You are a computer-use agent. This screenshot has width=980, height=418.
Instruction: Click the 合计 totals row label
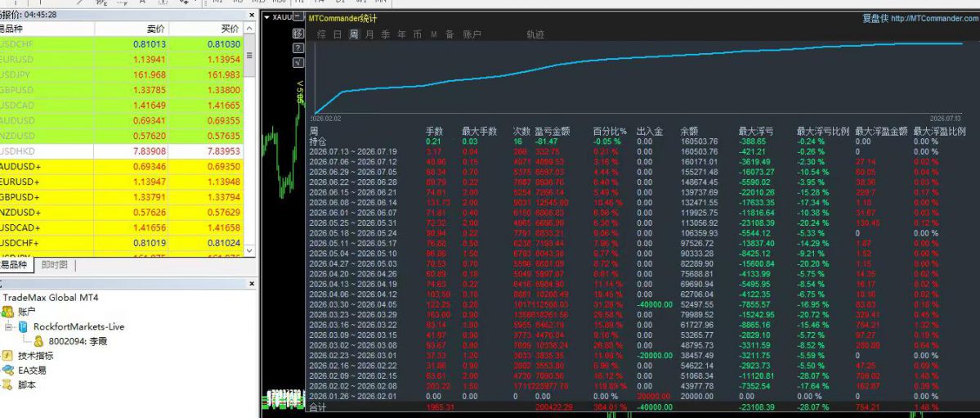coord(317,408)
